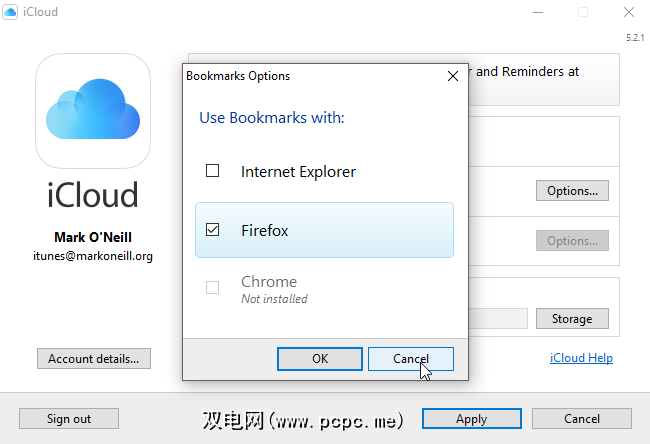Close the Bookmarks Options dialog
The height and width of the screenshot is (444, 650).
tap(453, 75)
